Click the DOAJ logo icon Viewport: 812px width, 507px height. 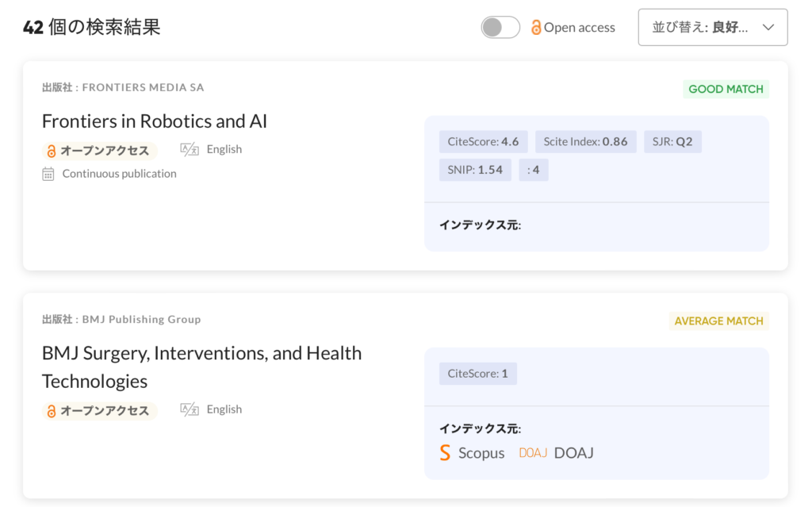(x=533, y=453)
